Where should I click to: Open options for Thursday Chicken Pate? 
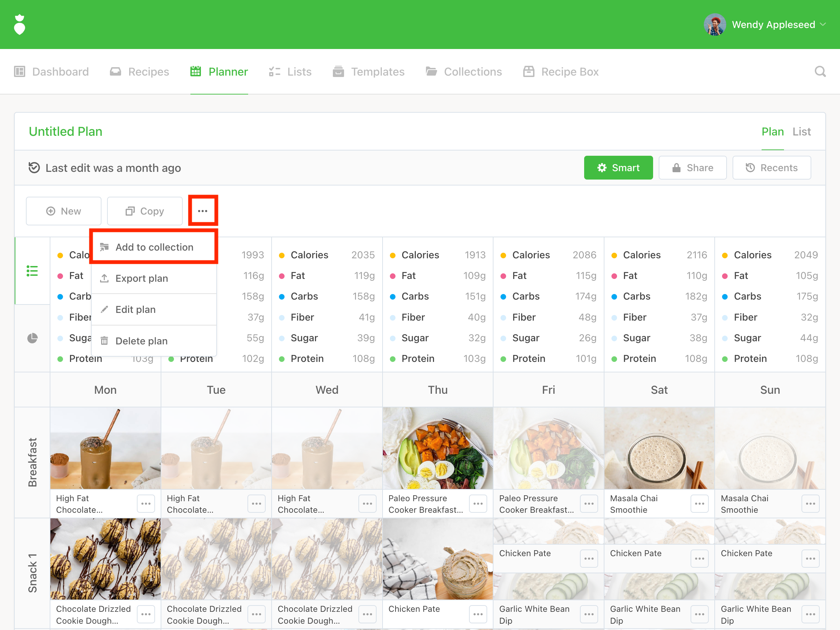478,614
